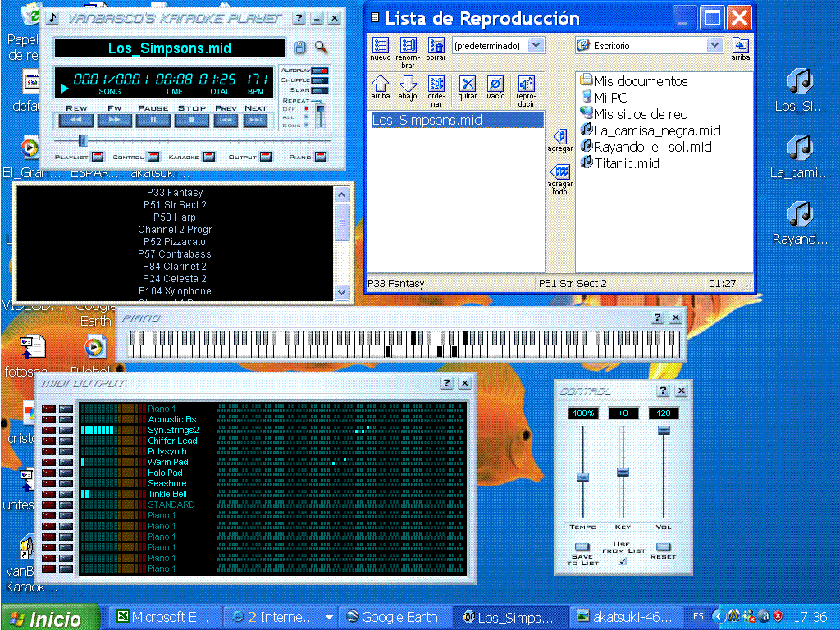840x630 pixels.
Task: Toggle the Playlist window button
Action: 98,157
